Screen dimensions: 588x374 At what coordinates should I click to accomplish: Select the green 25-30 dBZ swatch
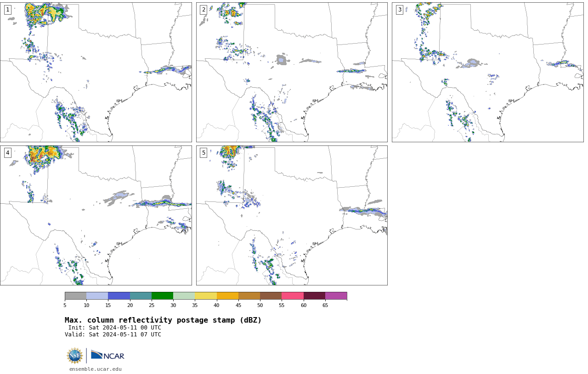(162, 296)
